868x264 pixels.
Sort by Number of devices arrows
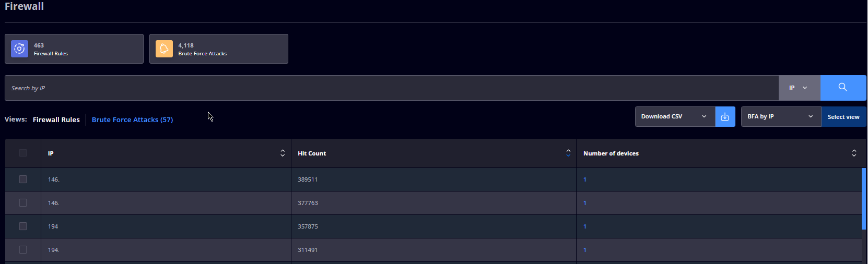point(854,153)
